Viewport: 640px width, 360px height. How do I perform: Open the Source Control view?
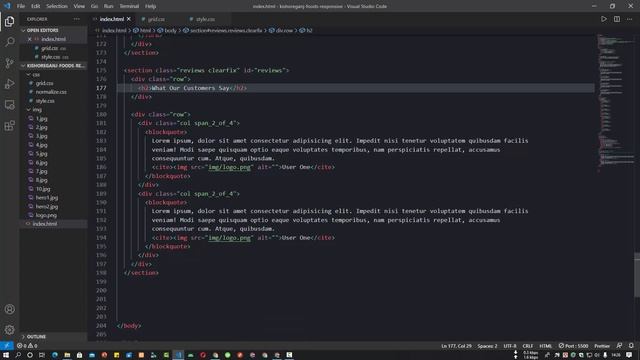(x=9, y=63)
